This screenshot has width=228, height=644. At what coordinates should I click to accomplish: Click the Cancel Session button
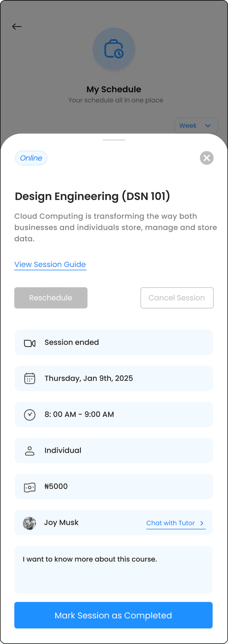(177, 298)
